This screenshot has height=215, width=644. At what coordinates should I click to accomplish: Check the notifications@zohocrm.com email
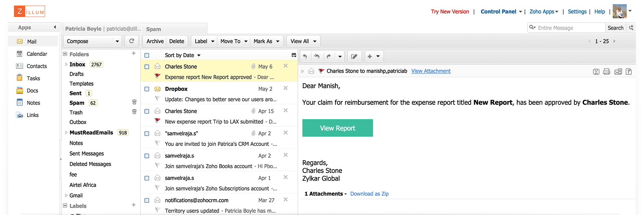147,200
